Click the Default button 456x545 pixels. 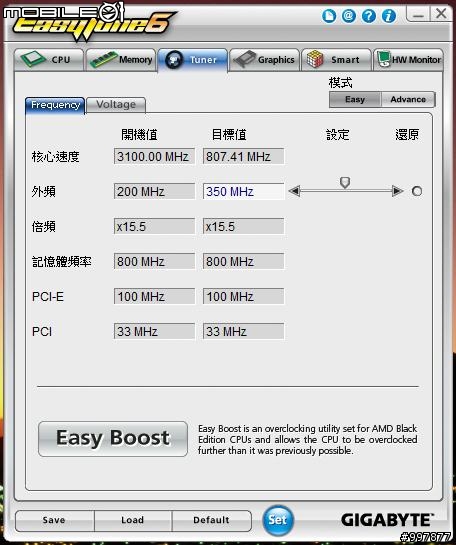coord(211,520)
